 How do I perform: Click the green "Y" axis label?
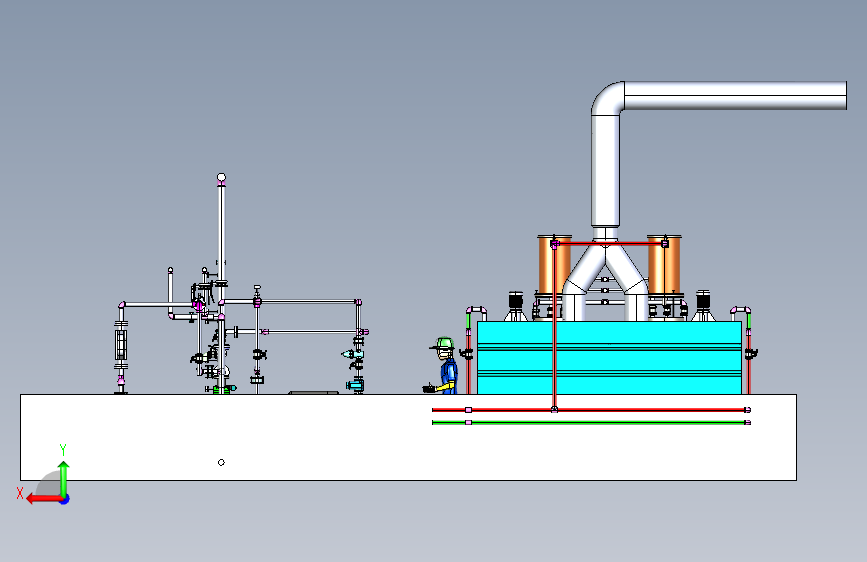63,450
